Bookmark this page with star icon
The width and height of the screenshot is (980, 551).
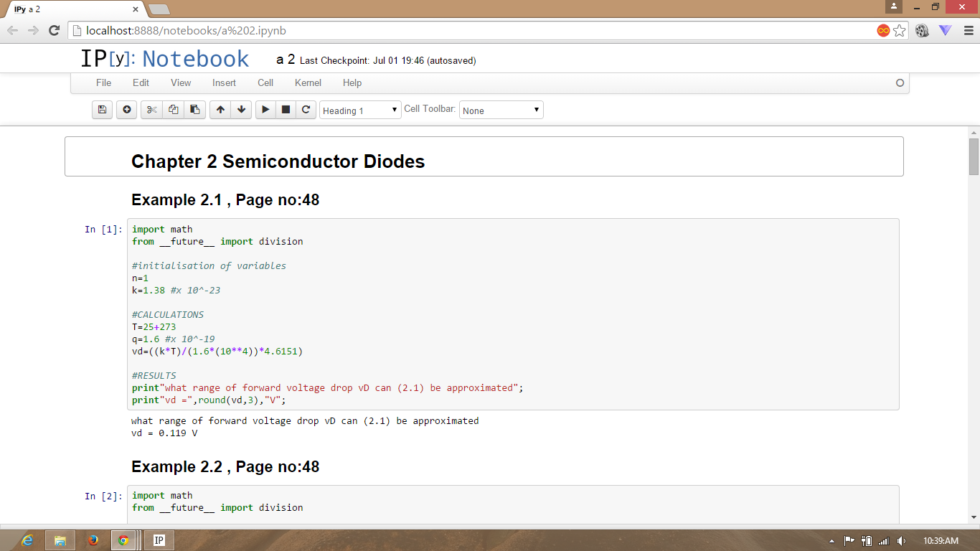(900, 31)
